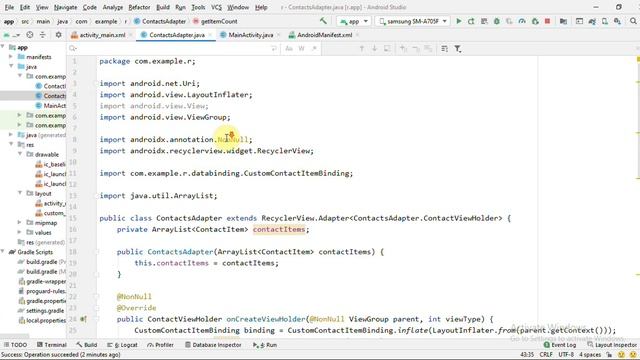The image size is (640, 360).
Task: Toggle Words (W) option in find bar
Action: click(x=302, y=49)
